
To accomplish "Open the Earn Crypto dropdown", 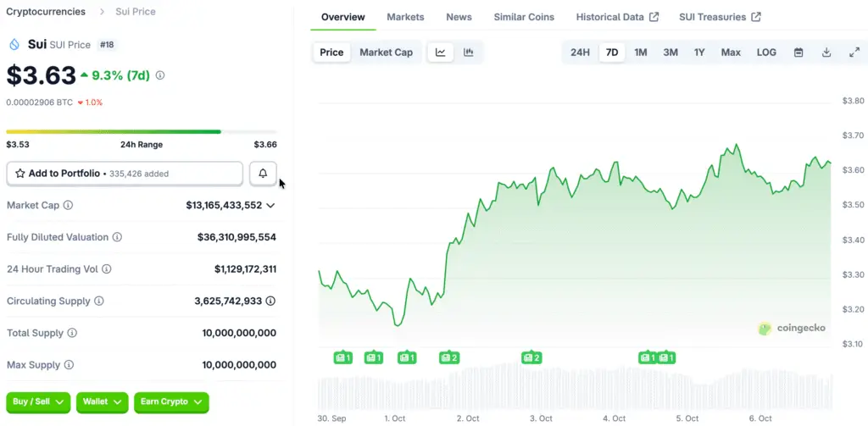I will pyautogui.click(x=171, y=402).
